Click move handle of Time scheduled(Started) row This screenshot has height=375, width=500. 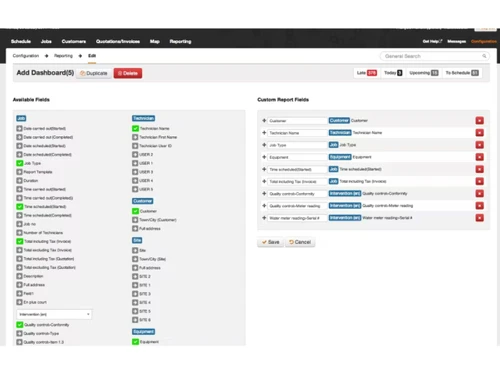(x=264, y=169)
